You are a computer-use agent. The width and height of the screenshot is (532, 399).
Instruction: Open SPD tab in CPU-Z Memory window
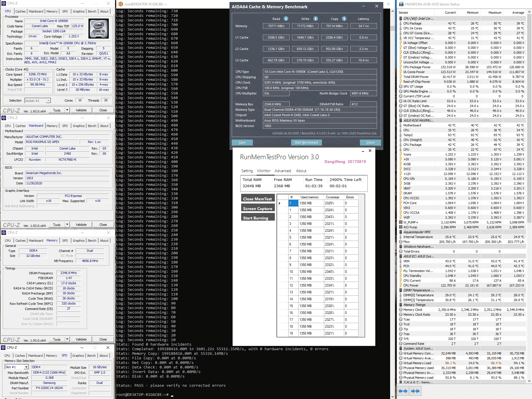[x=65, y=241]
